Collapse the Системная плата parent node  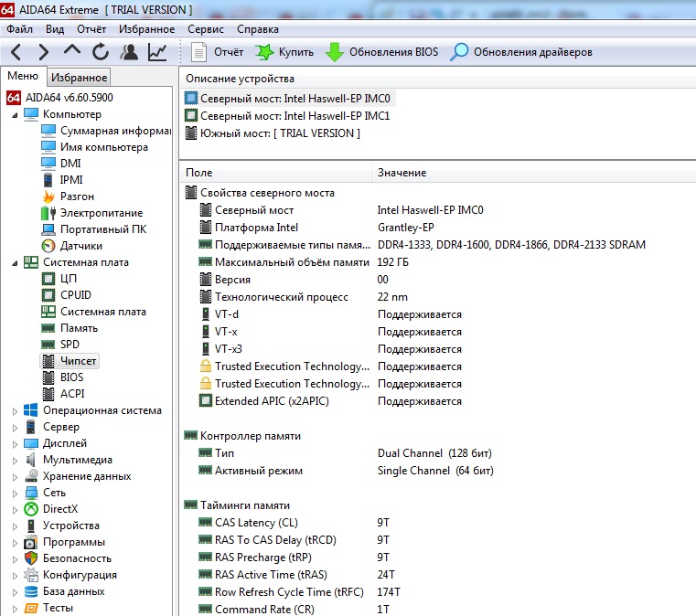coord(15,263)
